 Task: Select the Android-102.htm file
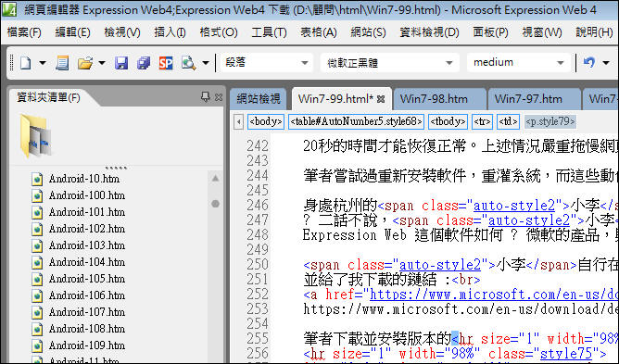pyautogui.click(x=79, y=229)
